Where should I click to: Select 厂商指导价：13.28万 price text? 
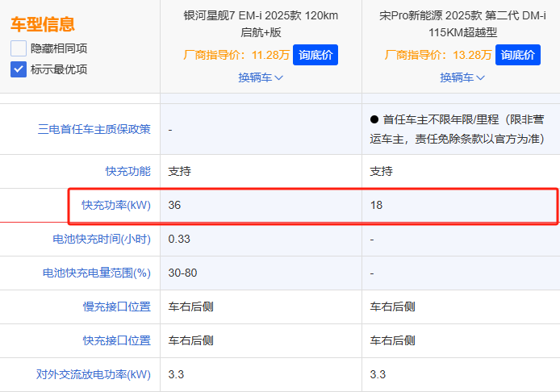tap(438, 55)
